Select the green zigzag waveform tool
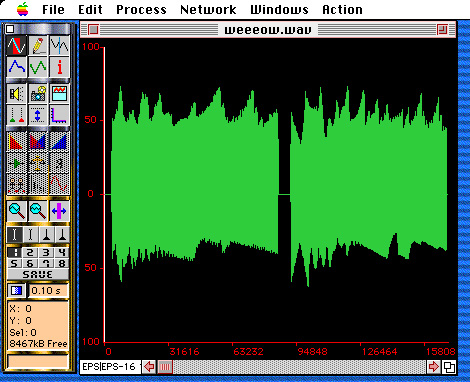The width and height of the screenshot is (470, 382). (38, 67)
